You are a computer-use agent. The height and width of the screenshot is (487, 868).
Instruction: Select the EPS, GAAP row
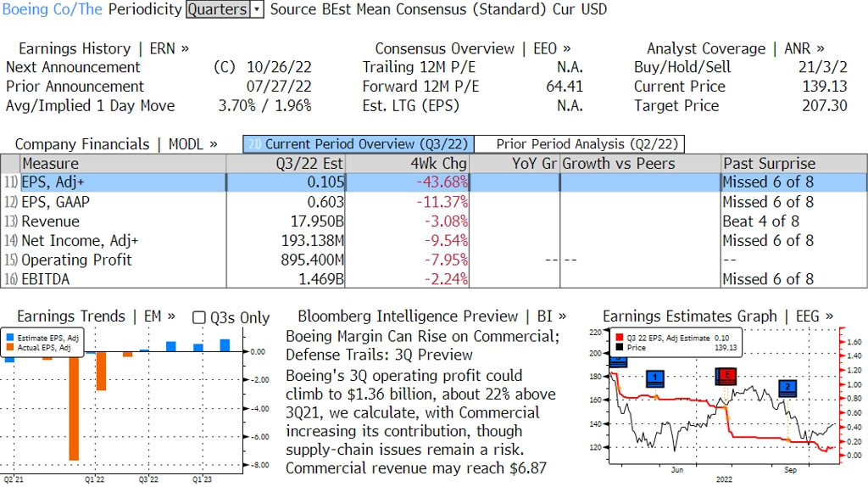pyautogui.click(x=434, y=202)
